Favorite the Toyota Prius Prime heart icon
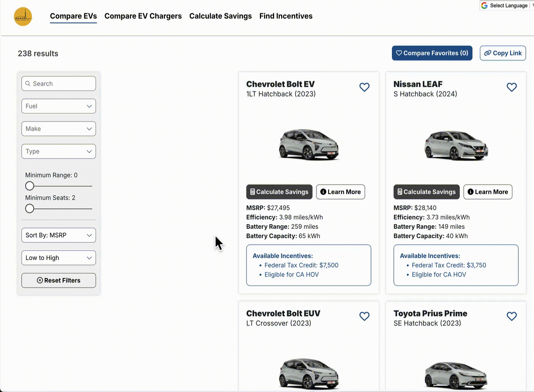Viewport: 534px width, 392px height. pos(512,316)
